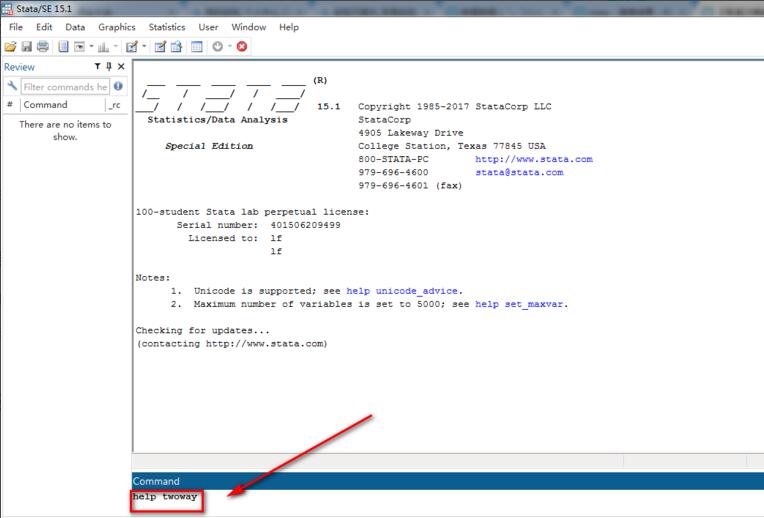Image resolution: width=764 pixels, height=518 pixels.
Task: Open the Window menu
Action: 248,27
